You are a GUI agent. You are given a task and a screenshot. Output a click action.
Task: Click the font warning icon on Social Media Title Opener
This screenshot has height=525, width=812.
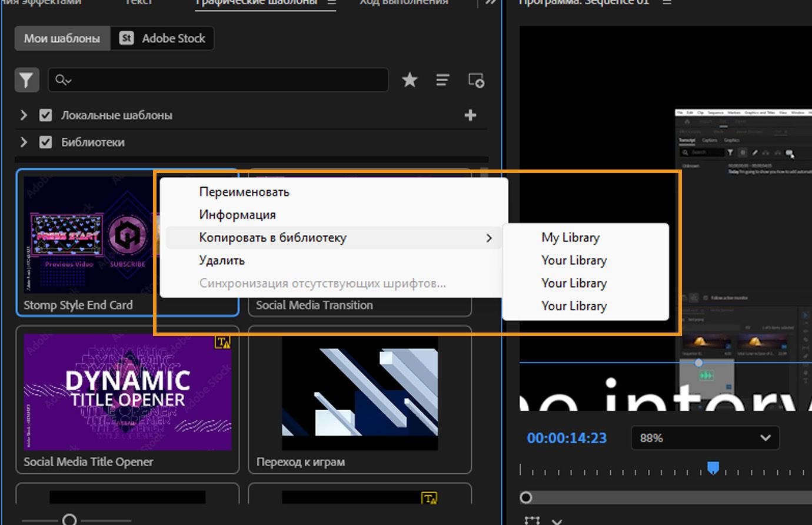(223, 341)
